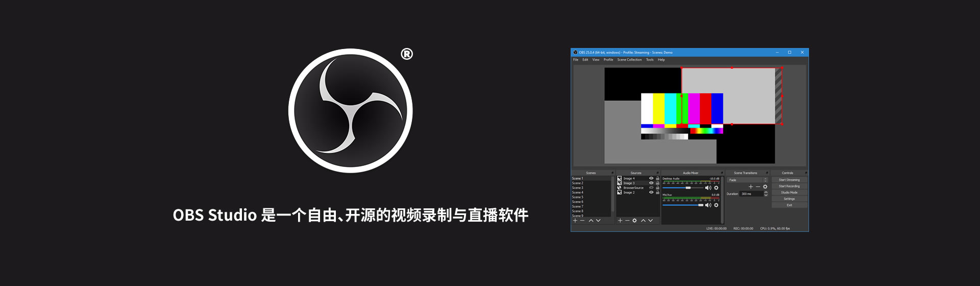Open the Desktop Audio gear settings
This screenshot has width=980, height=286.
click(716, 188)
